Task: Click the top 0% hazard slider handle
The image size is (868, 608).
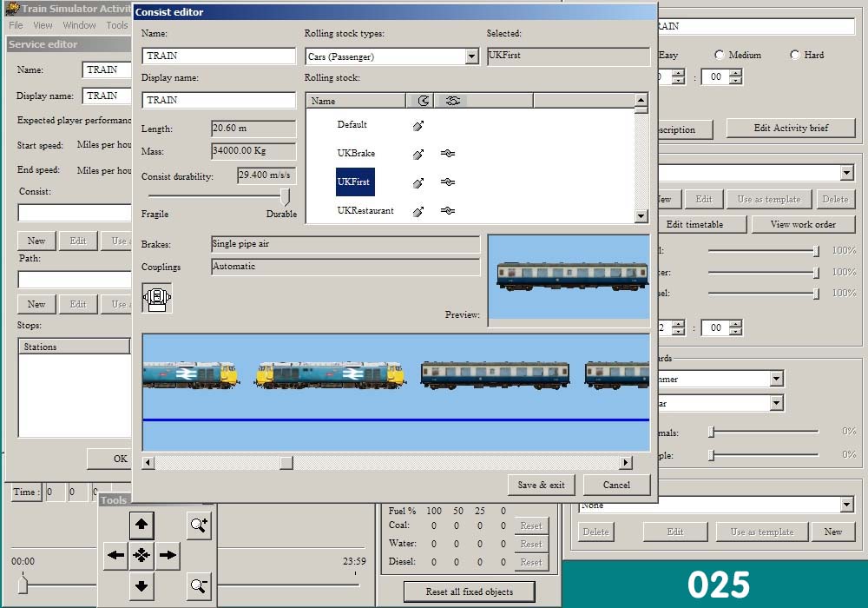Action: [x=712, y=432]
